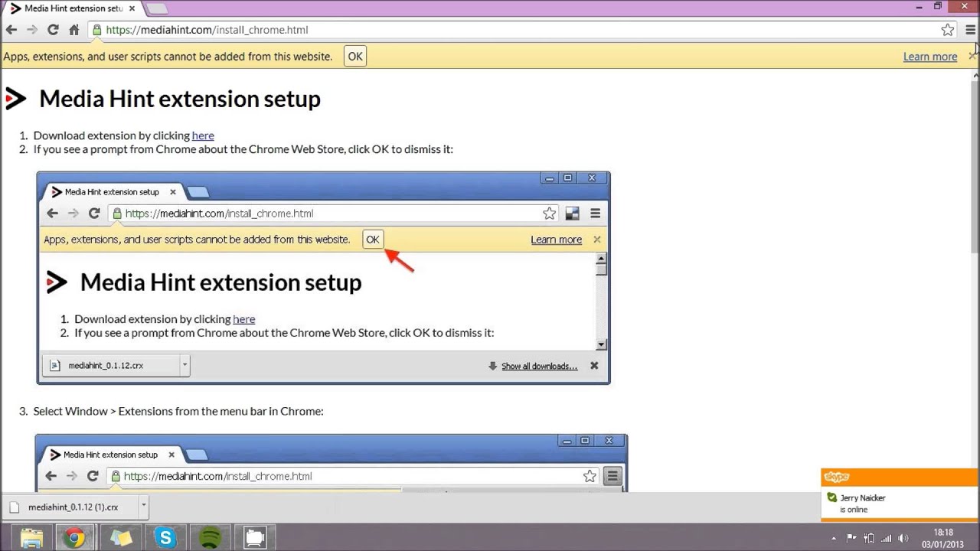980x551 pixels.
Task: Click the infobar message about apps and extensions
Action: [x=168, y=57]
